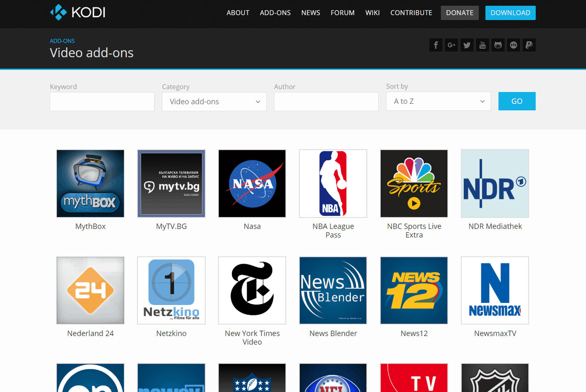Select the News12 logo tile

[414, 290]
